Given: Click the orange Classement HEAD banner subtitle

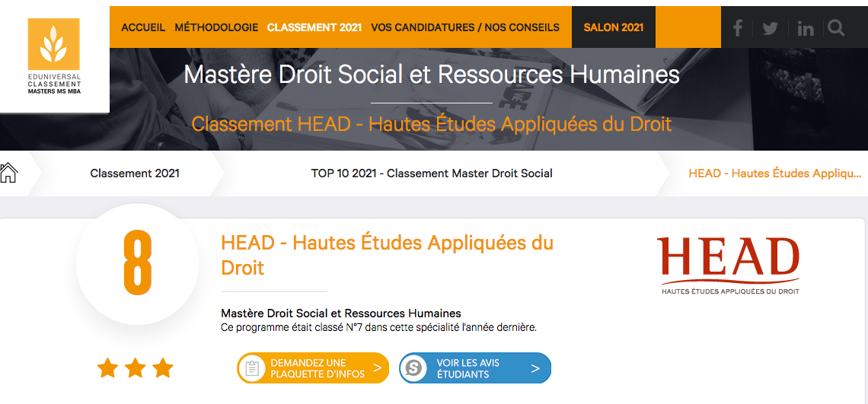Looking at the screenshot, I should tap(432, 124).
